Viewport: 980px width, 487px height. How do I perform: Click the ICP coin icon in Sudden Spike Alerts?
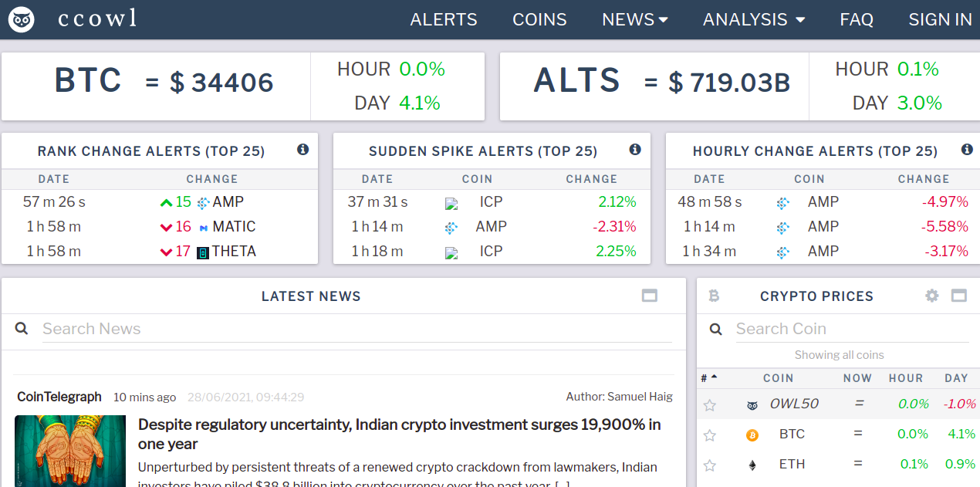point(451,201)
